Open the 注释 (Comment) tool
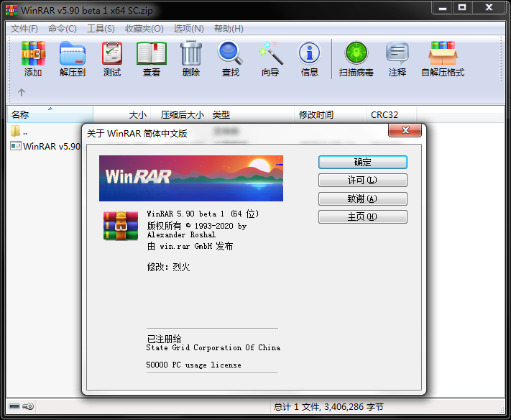 point(397,59)
